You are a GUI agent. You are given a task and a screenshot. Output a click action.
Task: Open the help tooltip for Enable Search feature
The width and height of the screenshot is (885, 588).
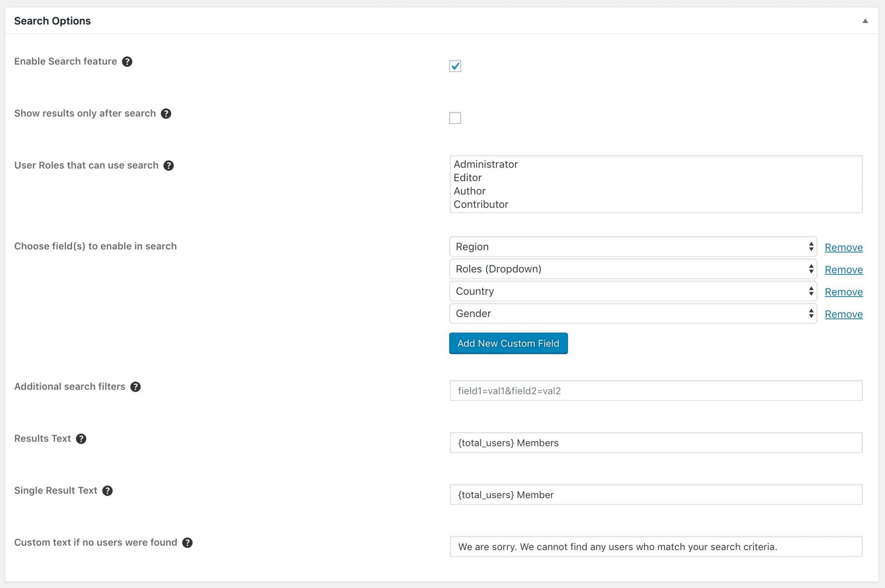tap(127, 61)
